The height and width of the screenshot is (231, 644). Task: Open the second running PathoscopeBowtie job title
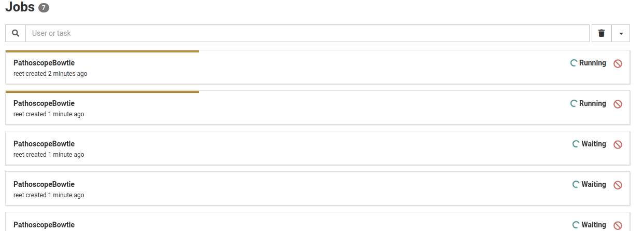44,103
